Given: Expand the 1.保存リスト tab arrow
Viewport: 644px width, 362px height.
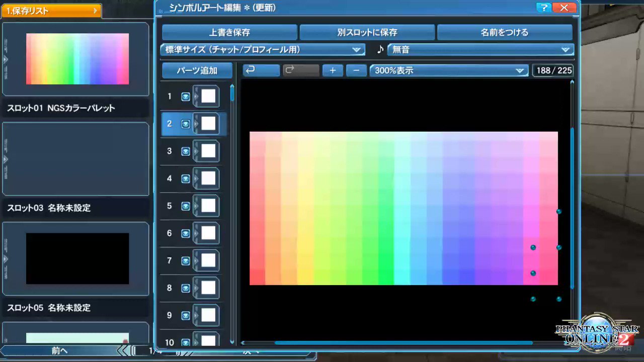Looking at the screenshot, I should point(95,11).
